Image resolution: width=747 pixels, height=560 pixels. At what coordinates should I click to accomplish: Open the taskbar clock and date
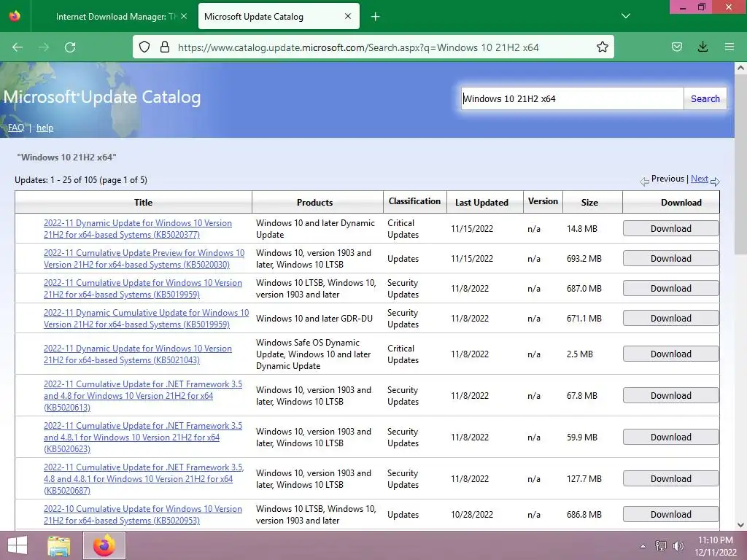point(715,546)
